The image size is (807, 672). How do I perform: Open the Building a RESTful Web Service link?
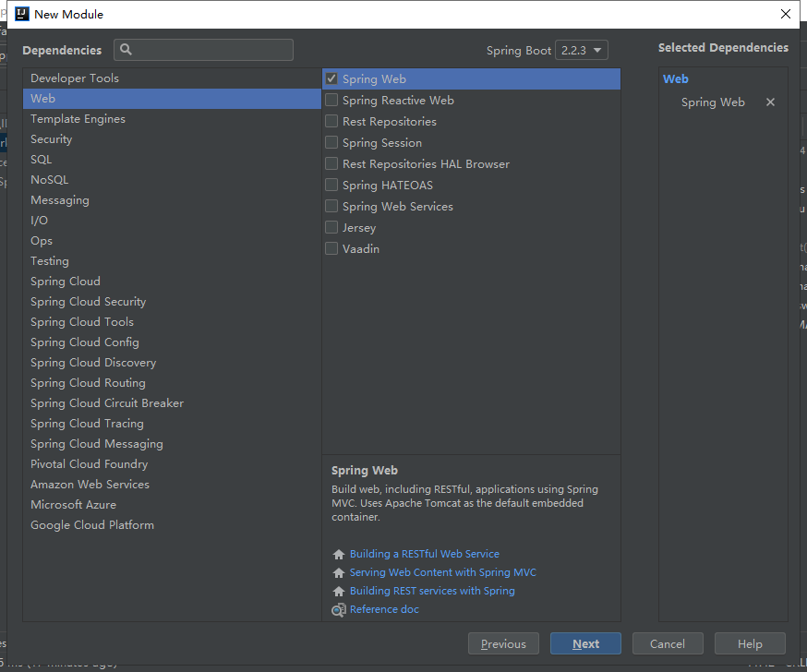424,554
